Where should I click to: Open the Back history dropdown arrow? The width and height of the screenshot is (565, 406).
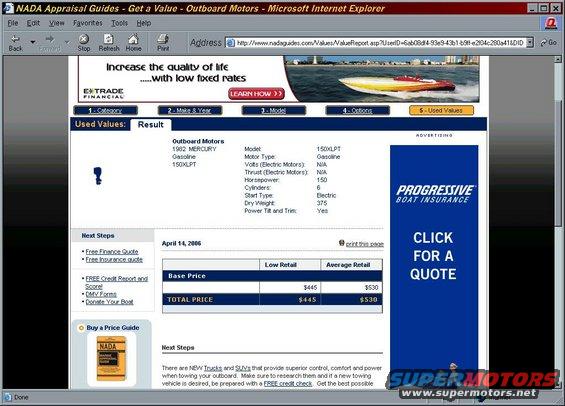[33, 43]
